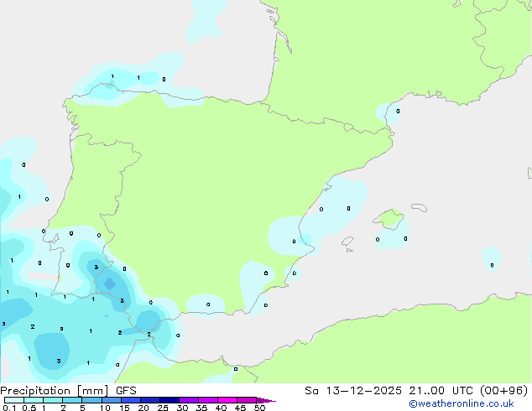Select the 5–10 mm legend color swatch
Image resolution: width=532 pixels, height=411 pixels.
(91, 400)
